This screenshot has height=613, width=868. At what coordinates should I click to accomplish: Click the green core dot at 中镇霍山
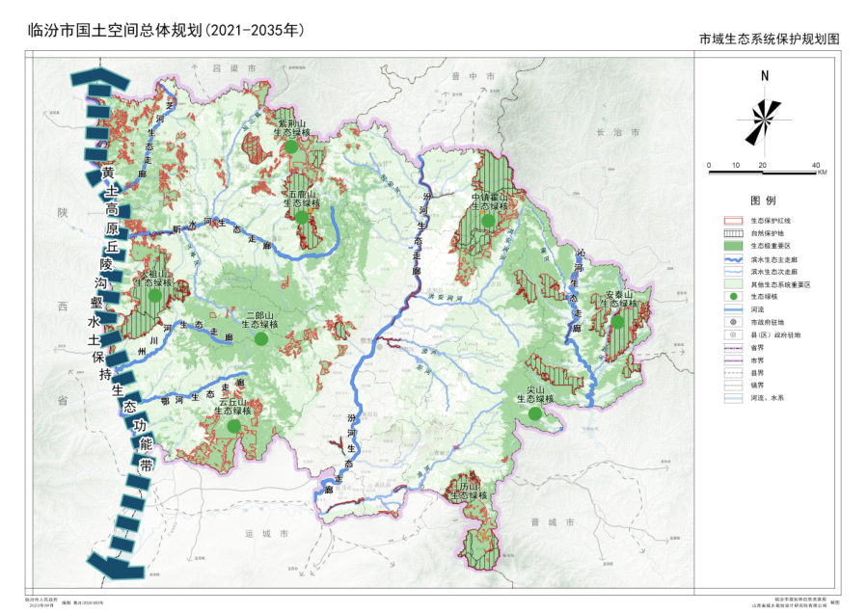(x=488, y=221)
